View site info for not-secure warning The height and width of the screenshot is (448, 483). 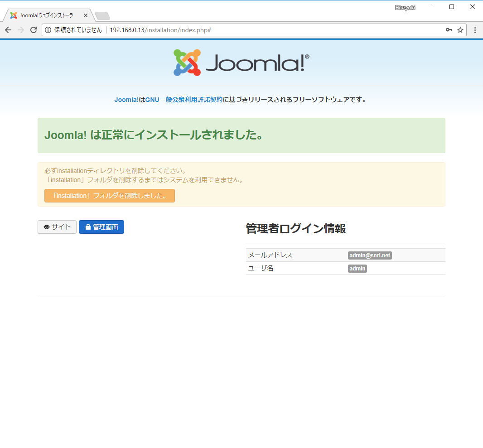click(48, 30)
